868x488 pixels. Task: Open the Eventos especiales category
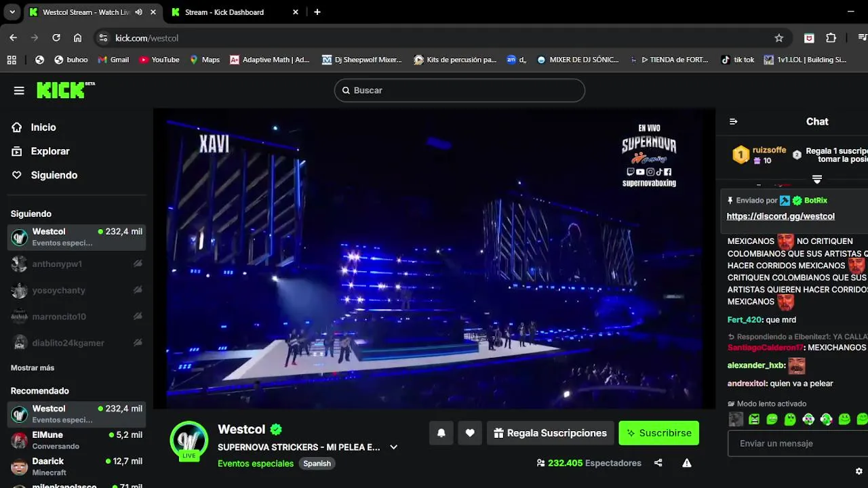(256, 464)
